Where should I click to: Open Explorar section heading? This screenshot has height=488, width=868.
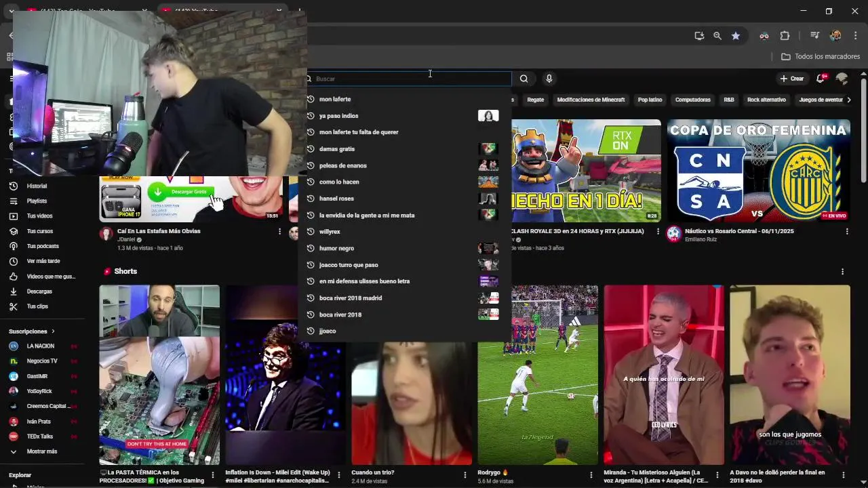(x=20, y=475)
